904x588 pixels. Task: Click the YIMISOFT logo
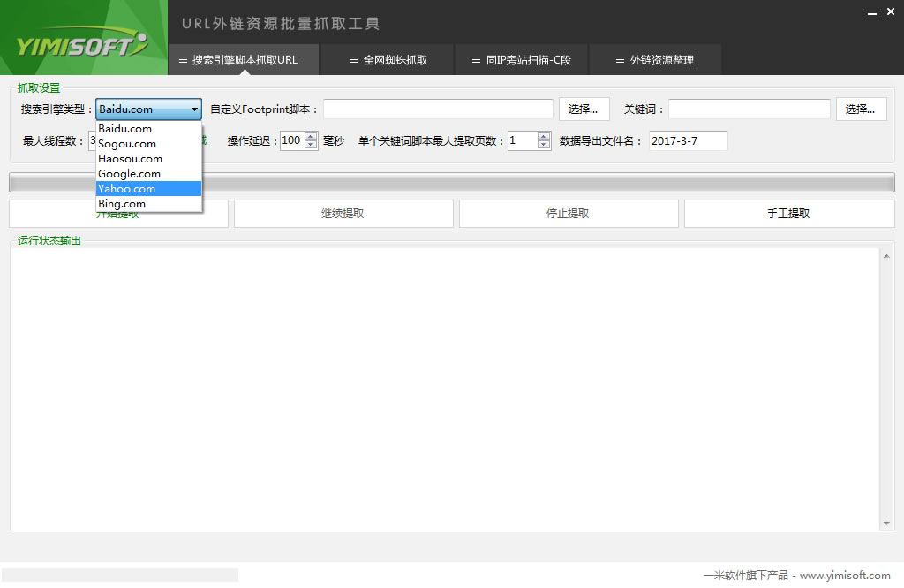[x=82, y=44]
